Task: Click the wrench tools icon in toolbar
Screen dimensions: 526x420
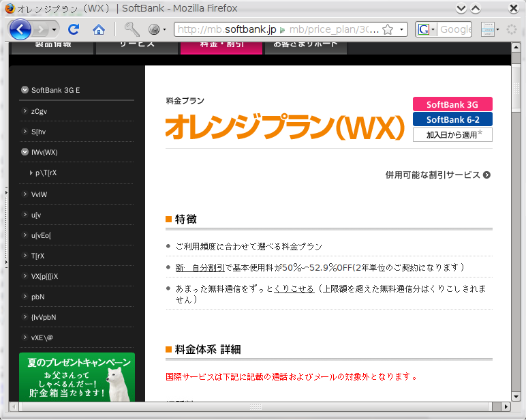Action: (132, 29)
